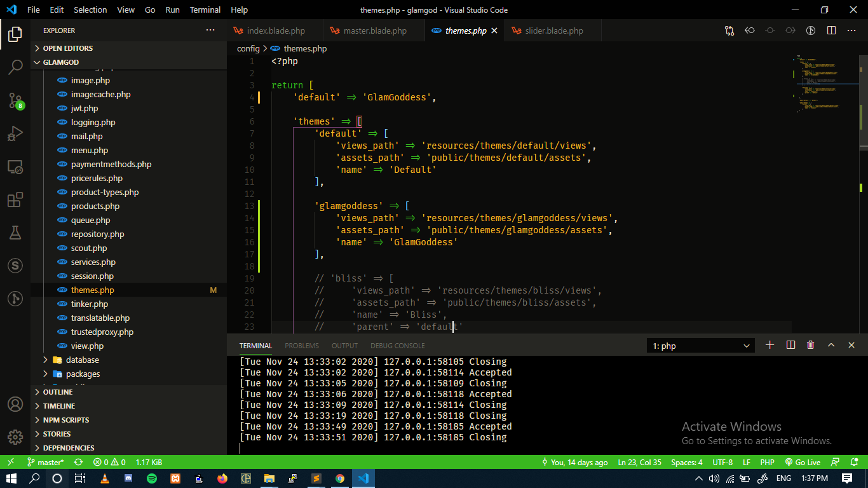Switch to the Output panel tab

344,346
